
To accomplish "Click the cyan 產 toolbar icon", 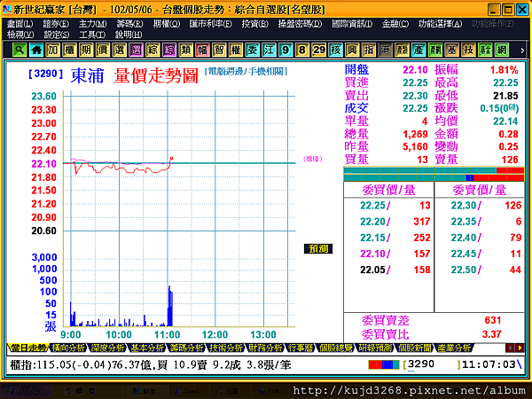I will tap(419, 50).
